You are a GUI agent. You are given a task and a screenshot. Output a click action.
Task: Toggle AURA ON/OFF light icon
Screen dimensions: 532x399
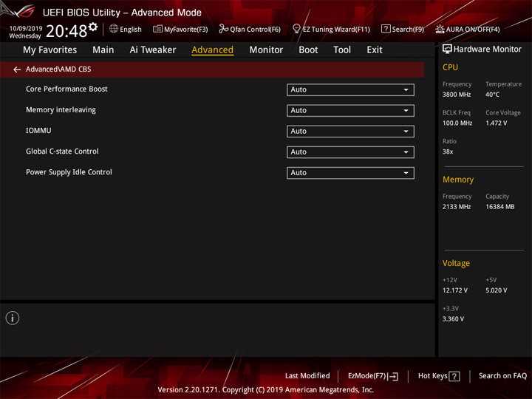click(440, 29)
